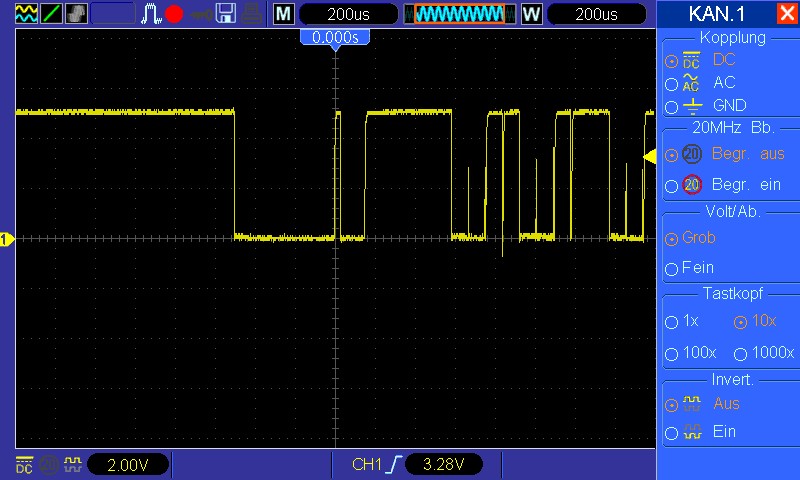
Task: Close the KAN.1 channel menu panel
Action: (786, 13)
